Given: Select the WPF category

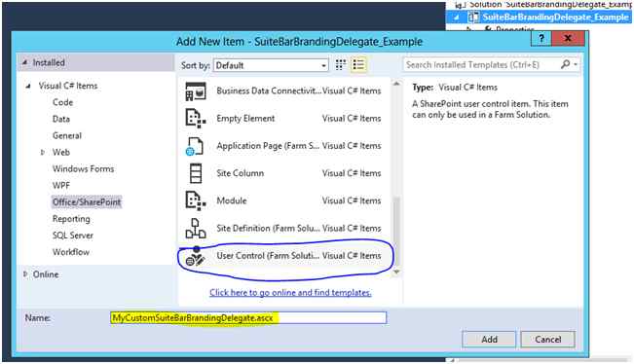Looking at the screenshot, I should [61, 186].
